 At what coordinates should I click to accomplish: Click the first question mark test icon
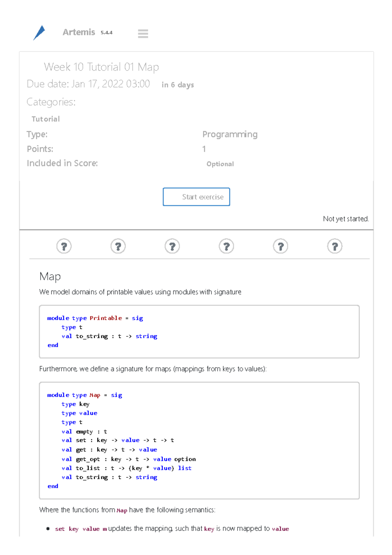click(64, 246)
